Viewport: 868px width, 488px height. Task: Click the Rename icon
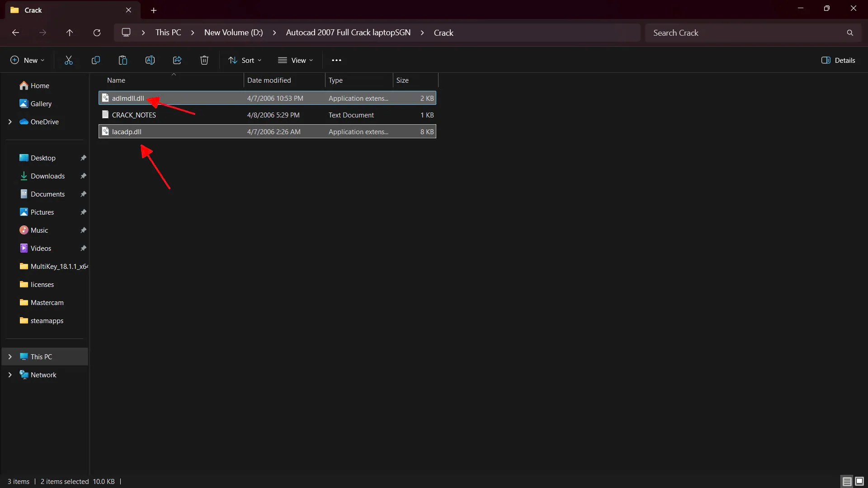tap(150, 60)
